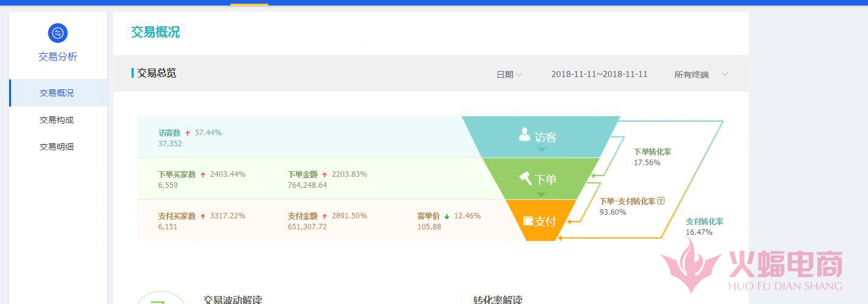Go to 交易明细 in the sidebar
Image resolution: width=868 pixels, height=304 pixels.
[x=57, y=147]
